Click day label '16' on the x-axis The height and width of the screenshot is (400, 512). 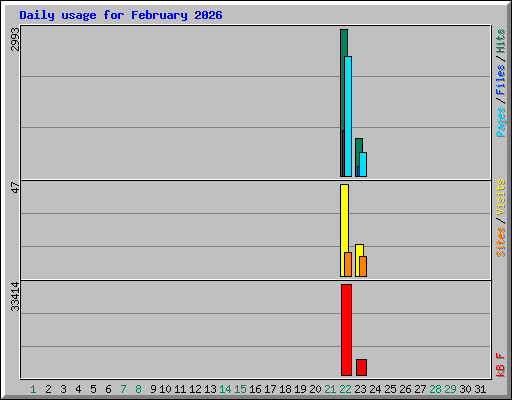pos(255,389)
